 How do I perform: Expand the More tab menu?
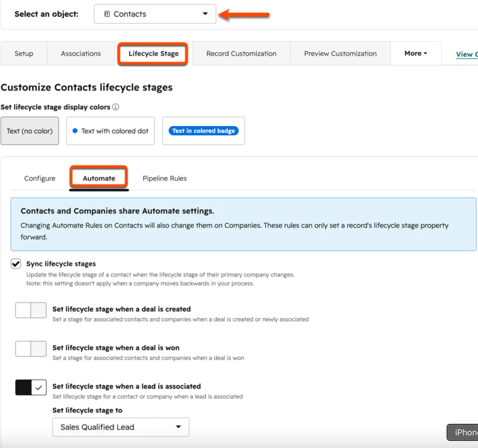pyautogui.click(x=416, y=53)
